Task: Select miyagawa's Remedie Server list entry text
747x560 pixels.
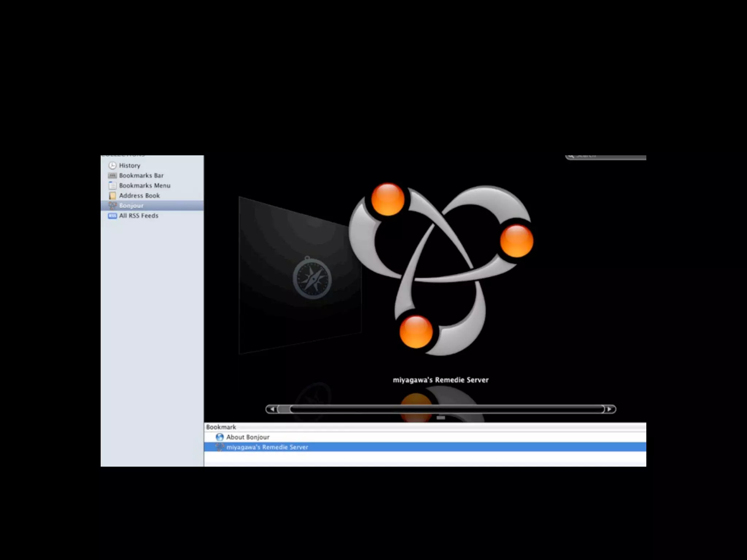Action: (267, 447)
